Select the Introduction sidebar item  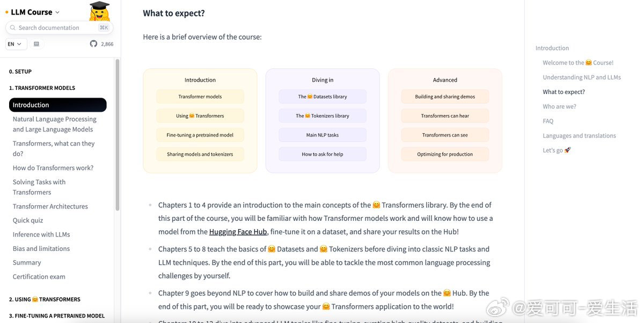[58, 105]
